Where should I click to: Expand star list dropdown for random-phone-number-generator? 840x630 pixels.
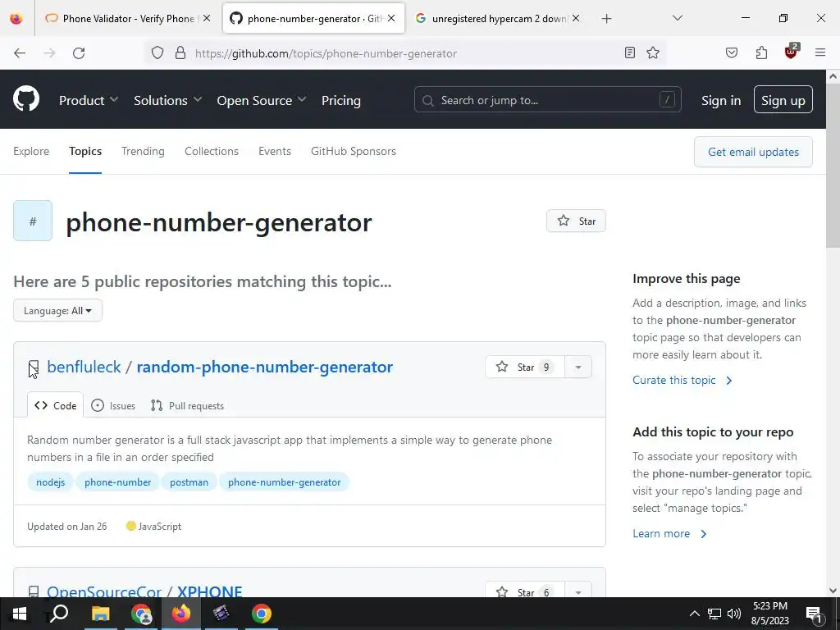578,367
